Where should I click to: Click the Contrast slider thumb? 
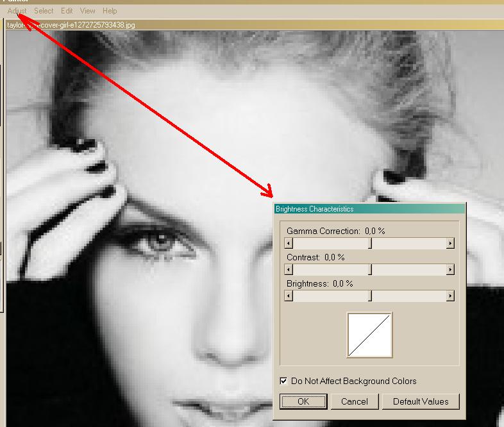(x=370, y=269)
